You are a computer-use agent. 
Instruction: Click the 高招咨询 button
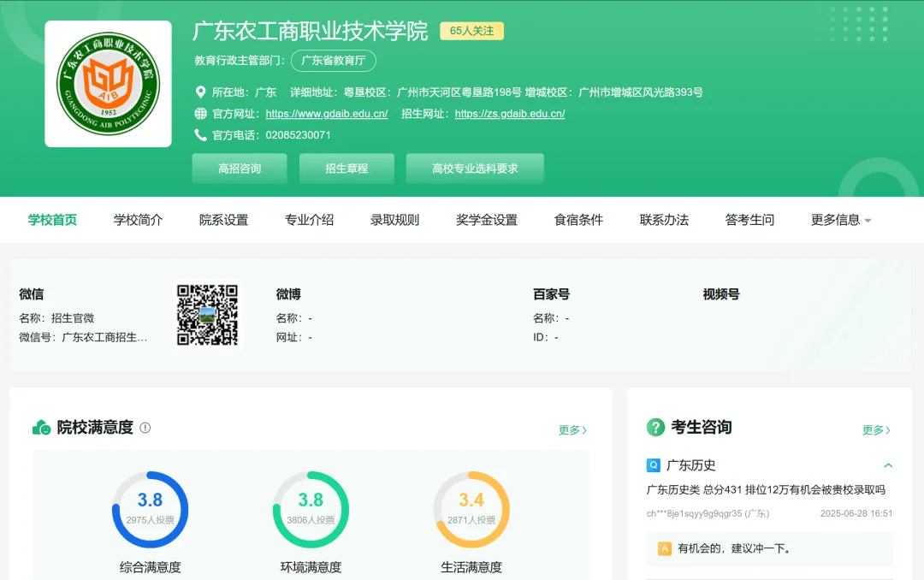[x=240, y=169]
